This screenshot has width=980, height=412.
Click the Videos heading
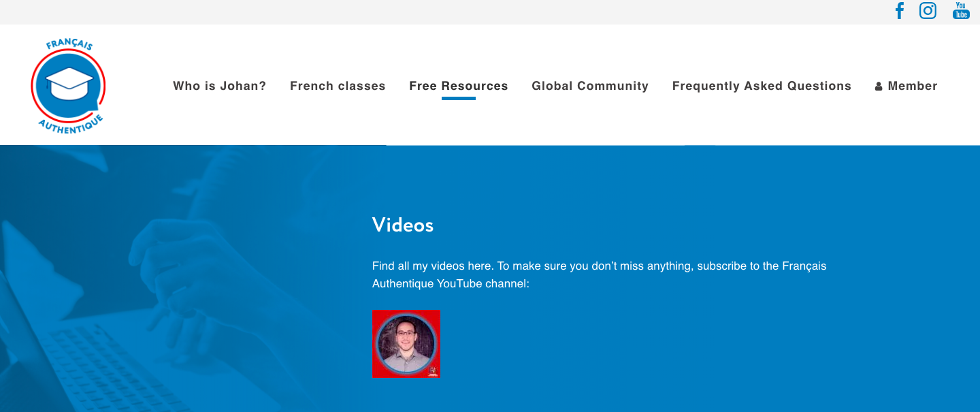pos(403,225)
